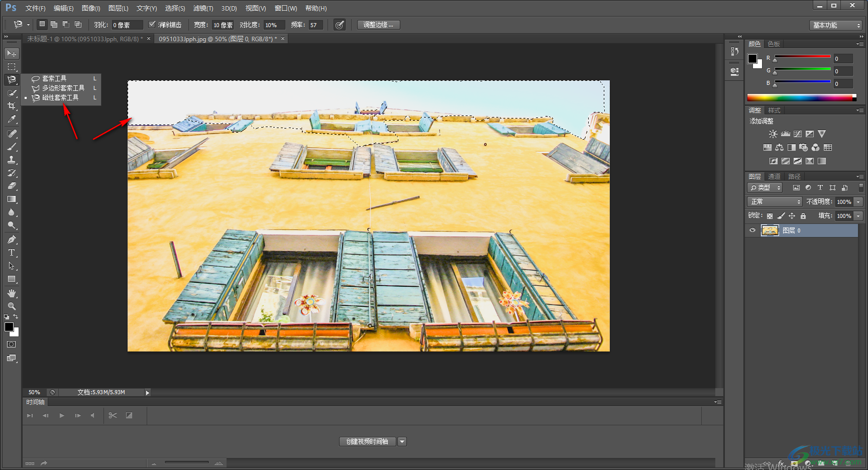Select the Blur tool

coord(12,212)
